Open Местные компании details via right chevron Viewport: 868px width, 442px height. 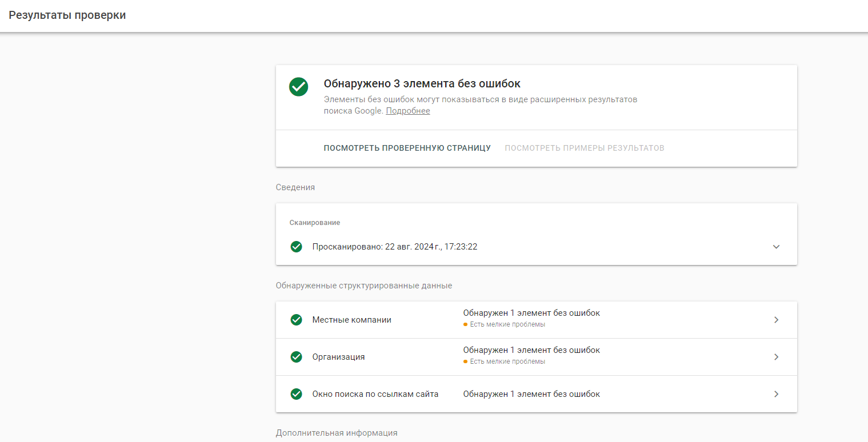click(x=776, y=320)
